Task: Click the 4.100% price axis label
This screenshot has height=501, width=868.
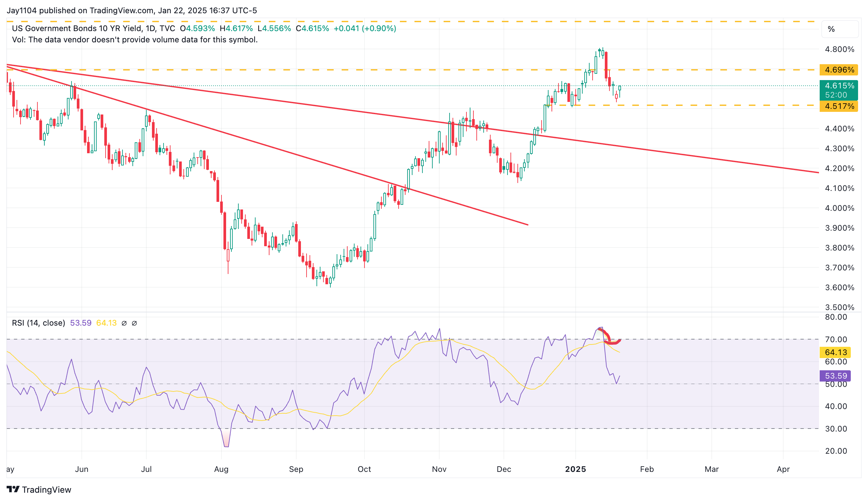Action: pyautogui.click(x=840, y=188)
